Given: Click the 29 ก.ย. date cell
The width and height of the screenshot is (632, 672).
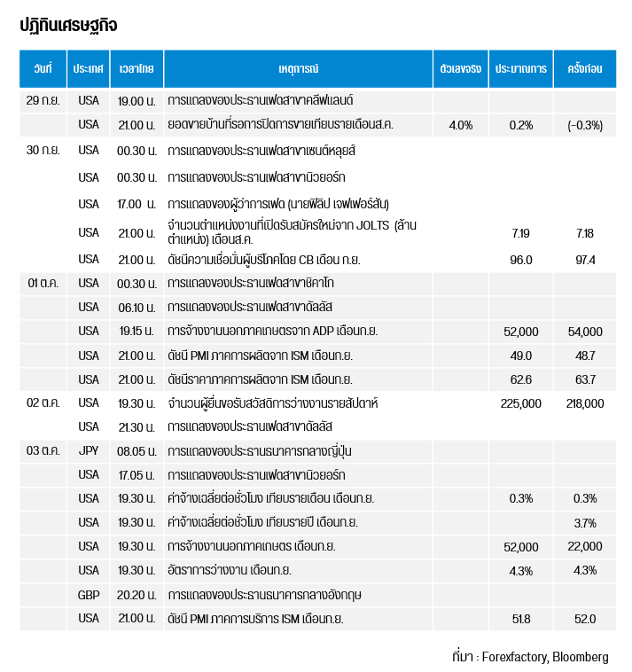Looking at the screenshot, I should point(43,100).
